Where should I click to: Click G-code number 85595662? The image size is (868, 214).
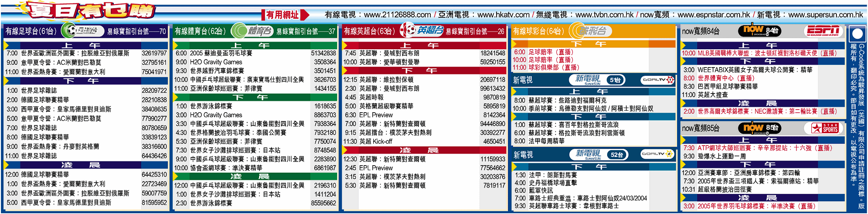point(323,203)
